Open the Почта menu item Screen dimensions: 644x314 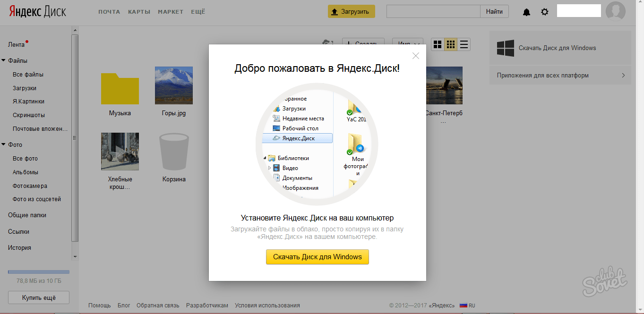[x=109, y=12]
